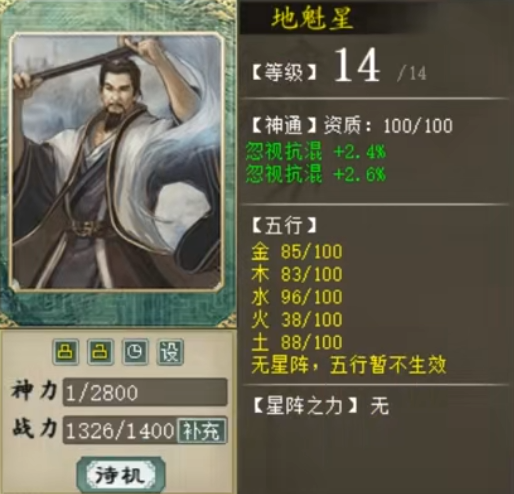The height and width of the screenshot is (494, 514).
Task: Click the 忽视抗混 +2.6% skill line
Action: (316, 174)
